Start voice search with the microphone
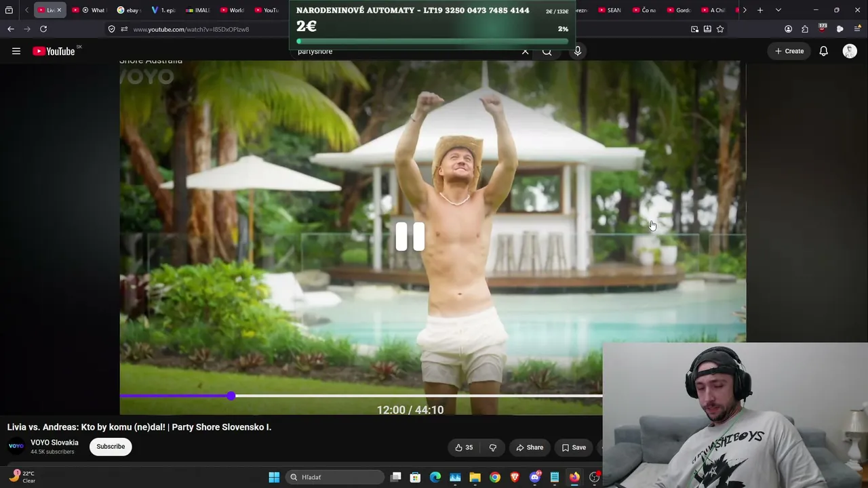This screenshot has height=488, width=868. point(578,51)
